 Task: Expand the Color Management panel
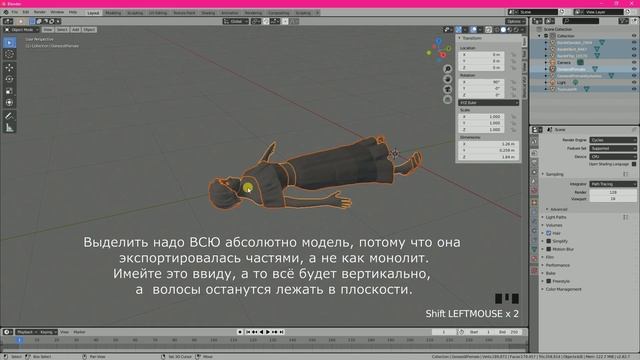coord(563,289)
